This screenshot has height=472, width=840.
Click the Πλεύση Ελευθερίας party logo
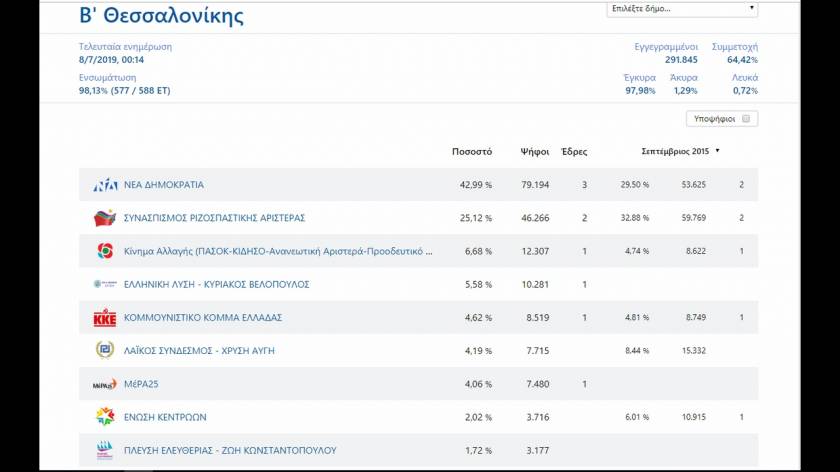[105, 450]
